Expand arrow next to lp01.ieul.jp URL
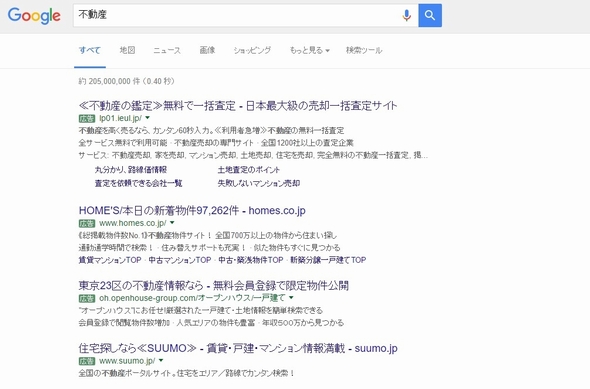 pyautogui.click(x=148, y=118)
